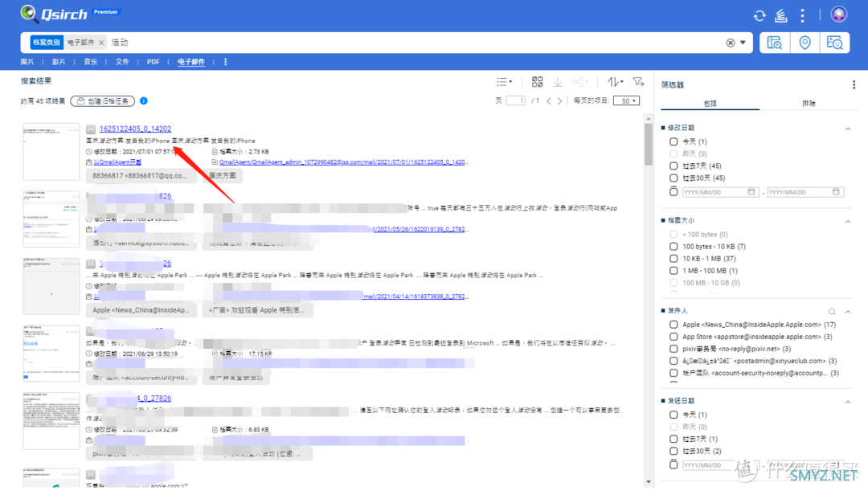The height and width of the screenshot is (491, 868).
Task: Click the sender search magnifier icon
Action: pyautogui.click(x=832, y=312)
